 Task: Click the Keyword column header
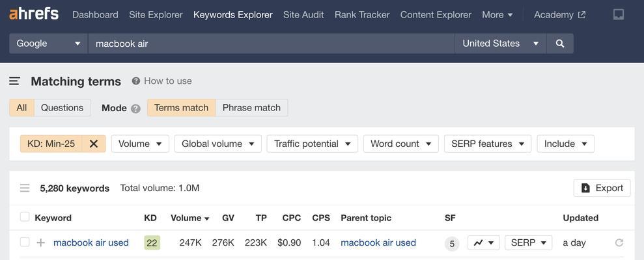[x=53, y=218]
